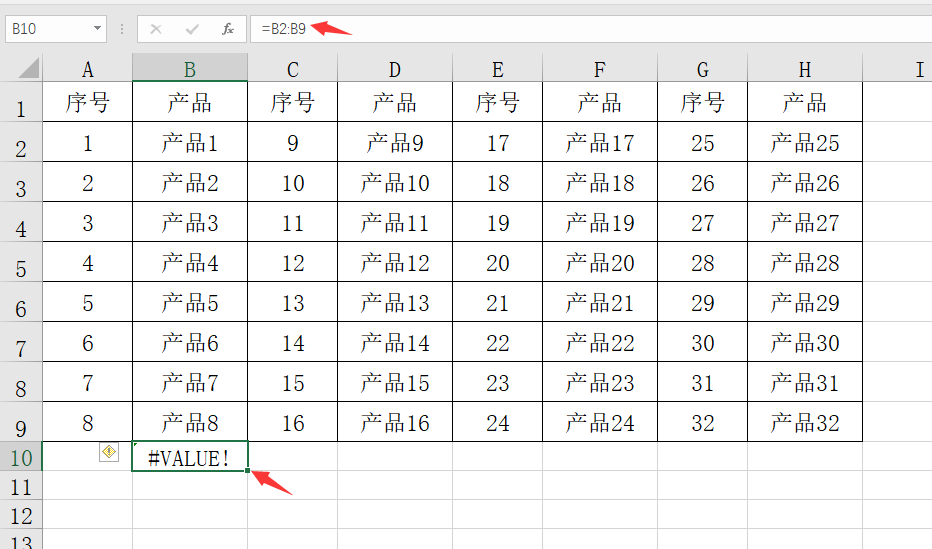Click cell C6 with value 13
932x549 pixels.
tap(292, 302)
